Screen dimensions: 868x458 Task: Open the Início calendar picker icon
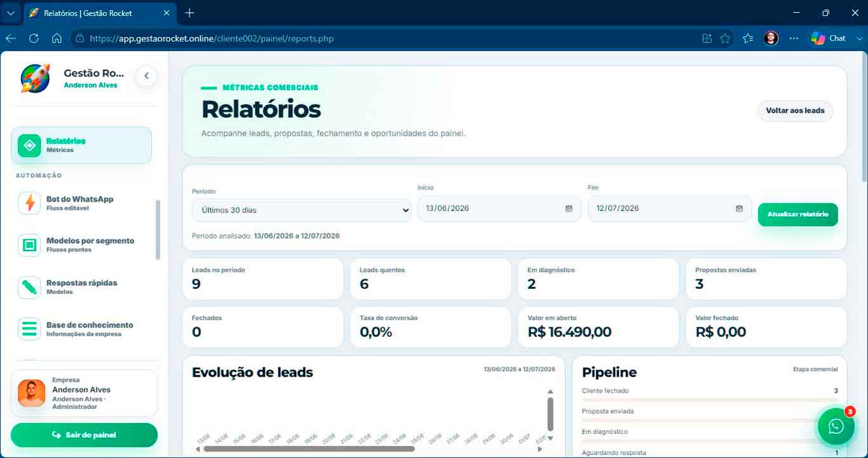569,209
